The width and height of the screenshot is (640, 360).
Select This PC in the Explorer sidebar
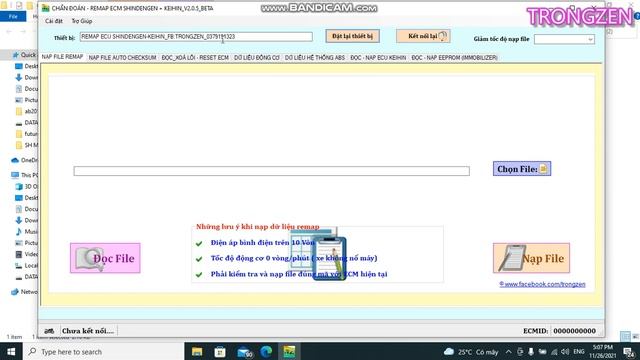point(24,175)
